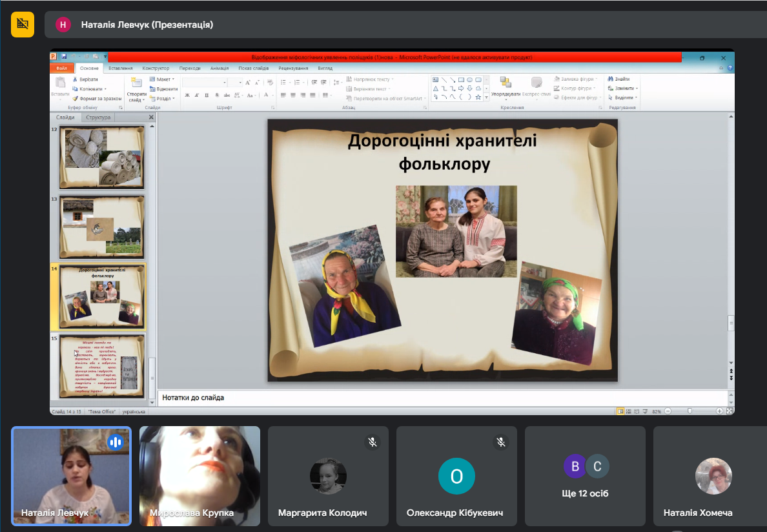This screenshot has width=767, height=532.
Task: Click the Формат за зразком painter icon
Action: coord(76,98)
